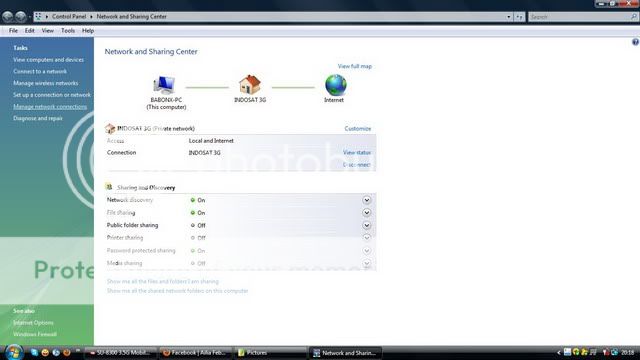Click the refresh icon beside address bar
The height and width of the screenshot is (360, 640).
tap(519, 17)
